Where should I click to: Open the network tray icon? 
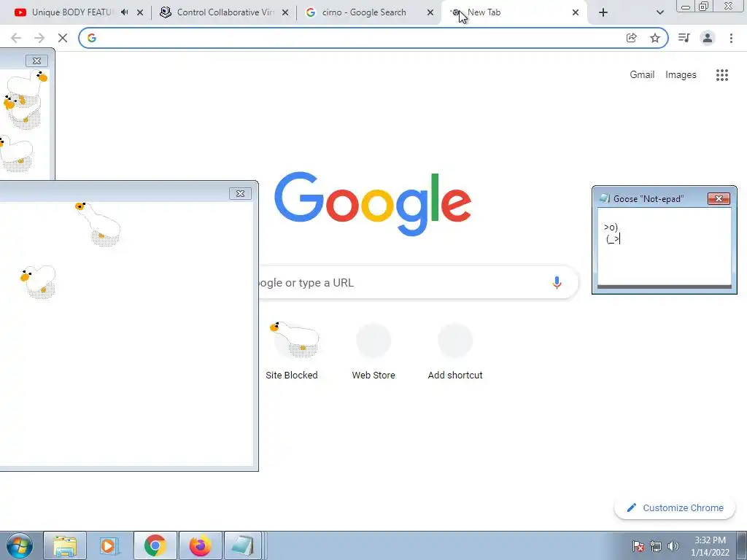[x=656, y=546]
